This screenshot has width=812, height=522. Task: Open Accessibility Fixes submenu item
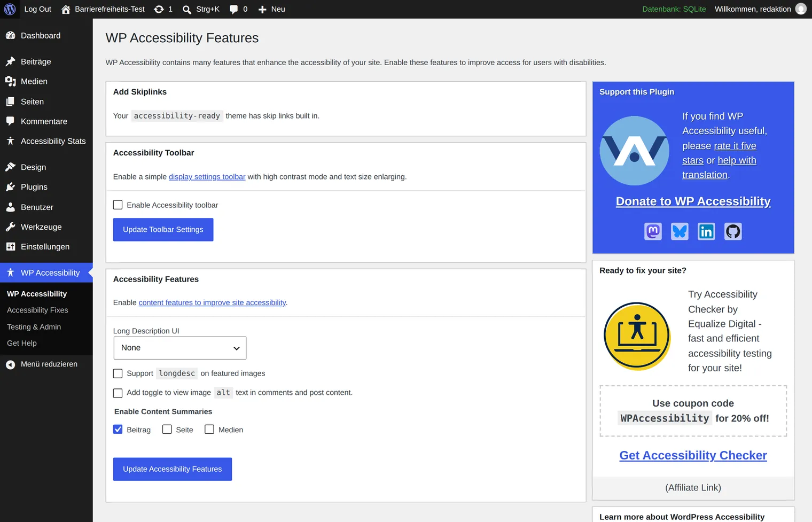37,310
